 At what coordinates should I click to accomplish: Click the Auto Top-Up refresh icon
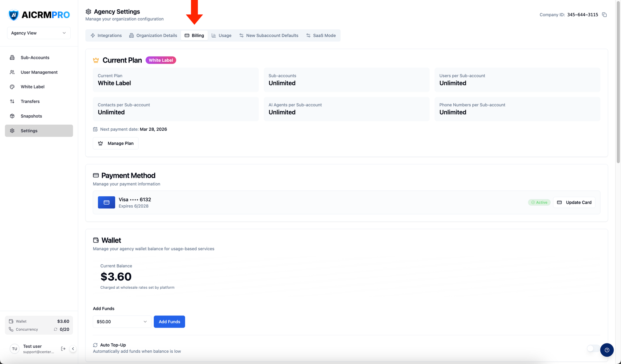click(x=95, y=345)
